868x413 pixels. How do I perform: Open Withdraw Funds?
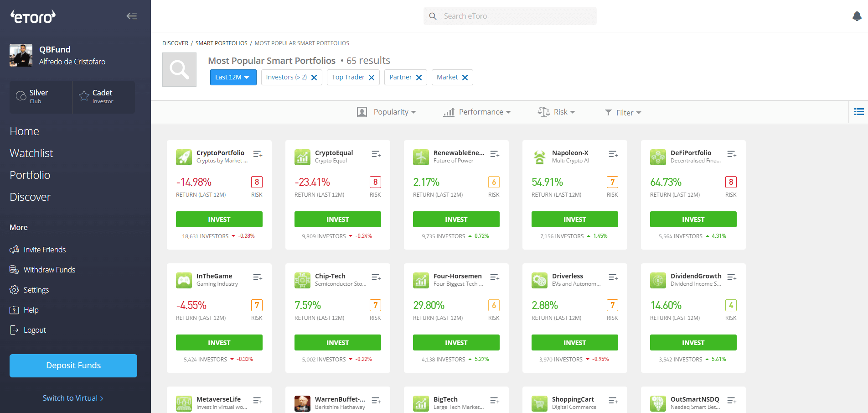pos(42,270)
